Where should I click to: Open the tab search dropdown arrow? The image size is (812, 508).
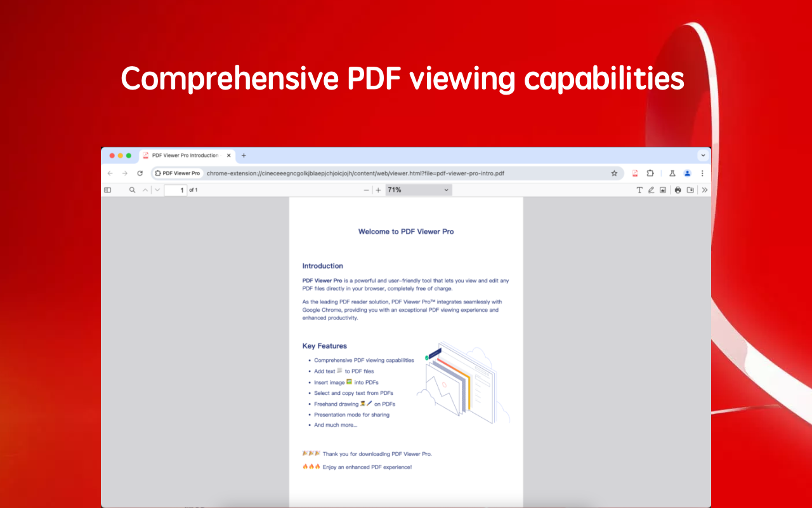pos(703,156)
